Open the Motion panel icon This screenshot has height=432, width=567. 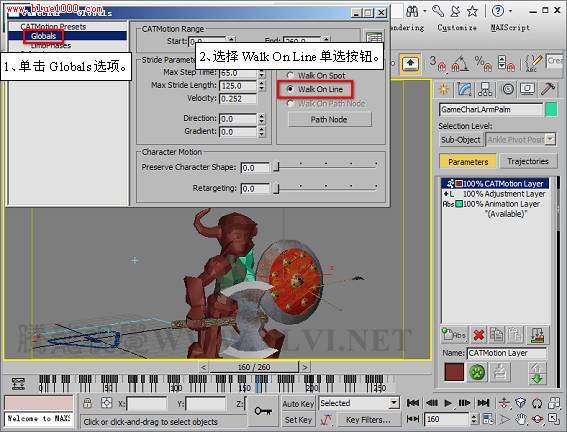(508, 89)
